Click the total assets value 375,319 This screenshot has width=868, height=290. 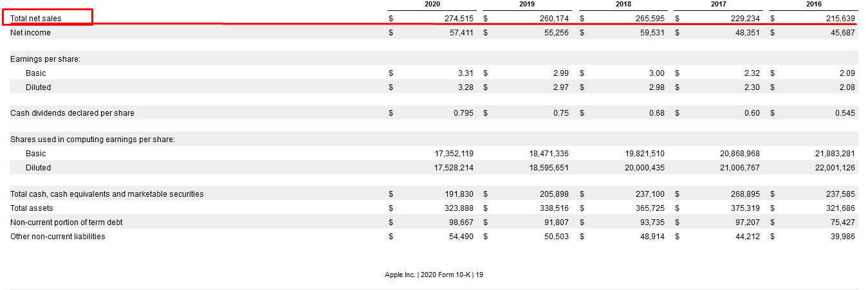tap(745, 208)
